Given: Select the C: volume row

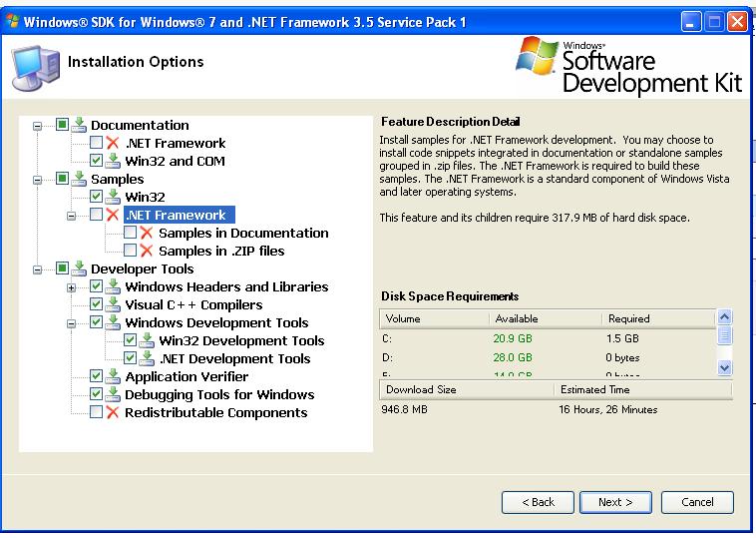Looking at the screenshot, I should [x=548, y=338].
